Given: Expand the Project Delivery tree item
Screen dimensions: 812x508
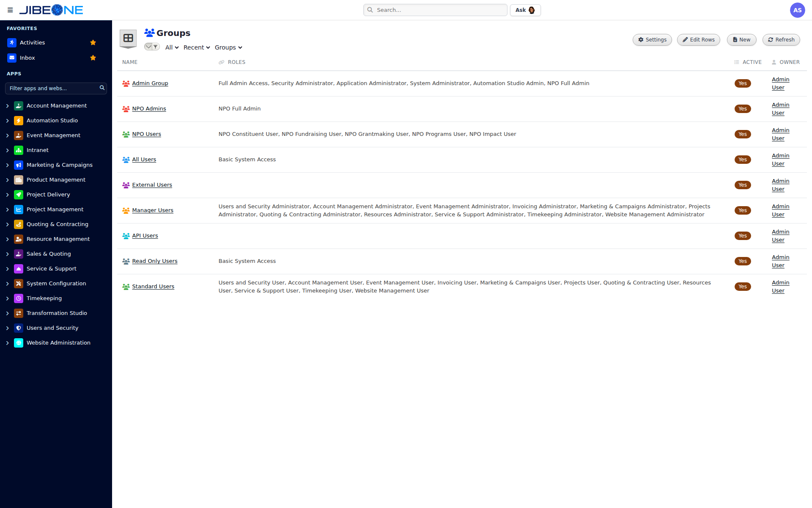Looking at the screenshot, I should (x=8, y=195).
